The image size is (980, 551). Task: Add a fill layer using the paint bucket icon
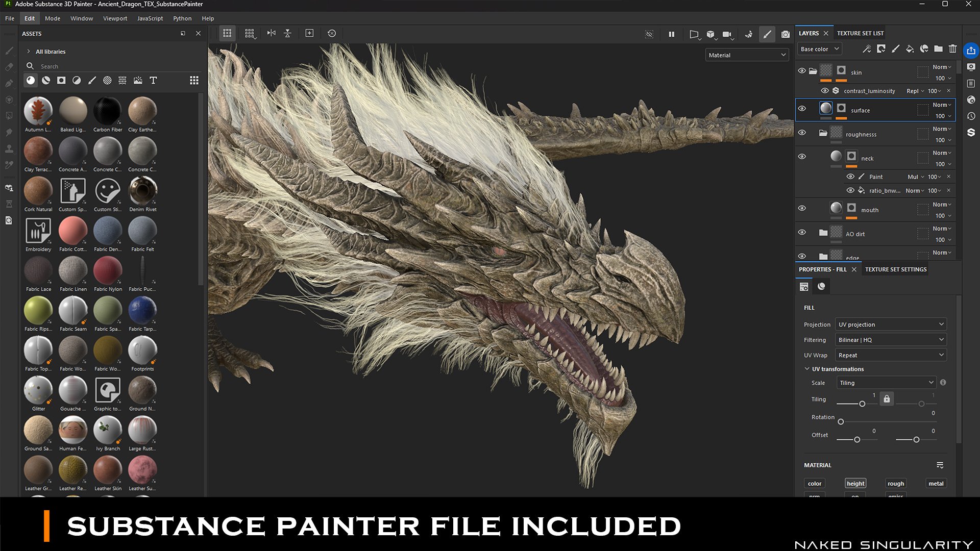910,48
